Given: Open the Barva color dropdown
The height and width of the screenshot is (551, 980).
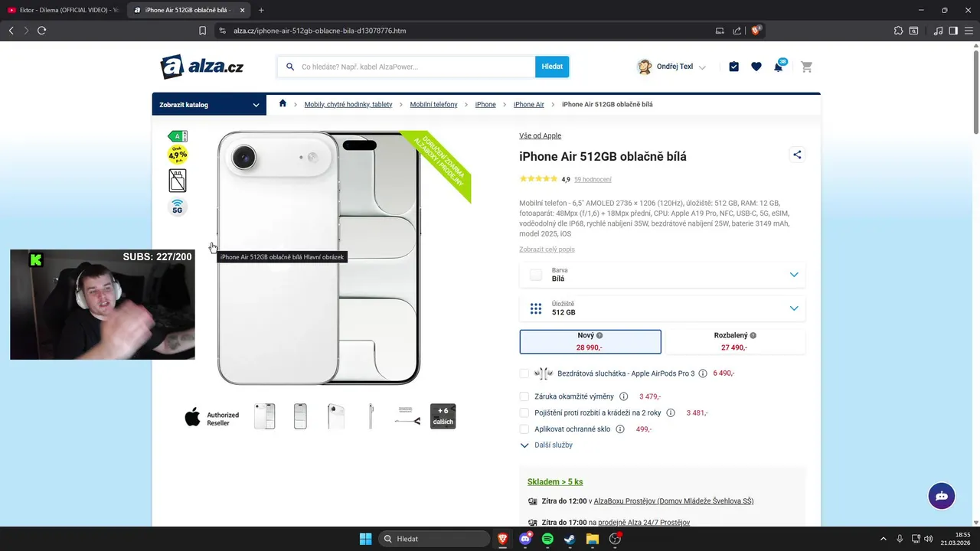Looking at the screenshot, I should tap(662, 275).
